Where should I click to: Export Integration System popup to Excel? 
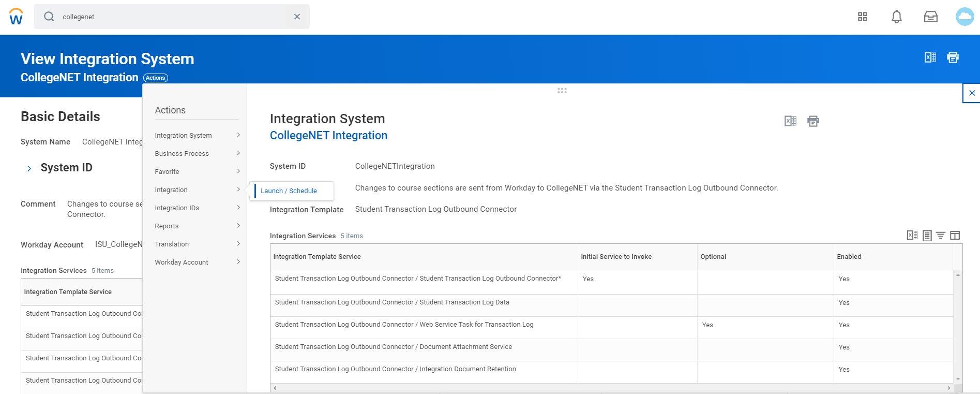click(790, 121)
